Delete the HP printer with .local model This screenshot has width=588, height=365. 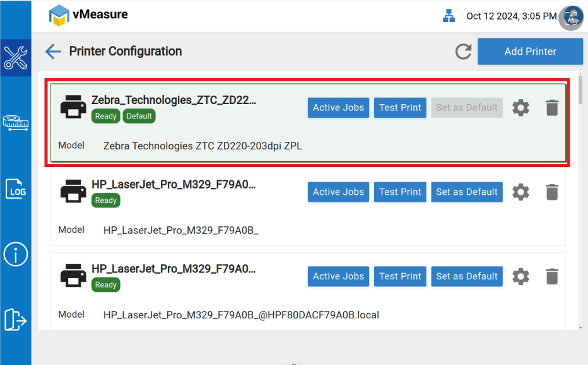[552, 277]
